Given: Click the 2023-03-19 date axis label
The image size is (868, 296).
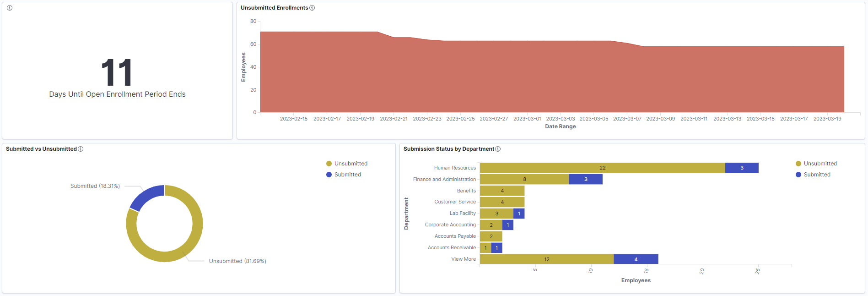Looking at the screenshot, I should click(827, 119).
